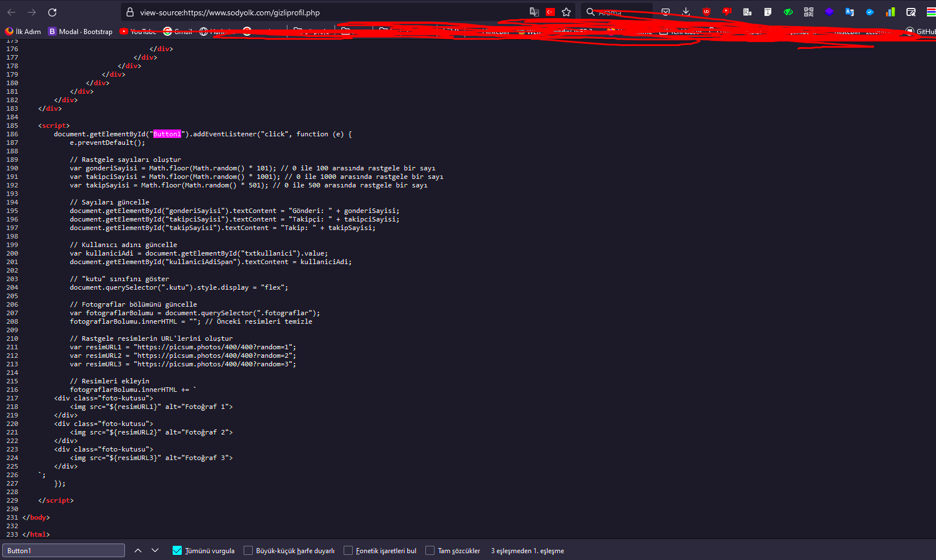
Task: Enable Tam sözcükler whole words checkbox
Action: (x=430, y=550)
